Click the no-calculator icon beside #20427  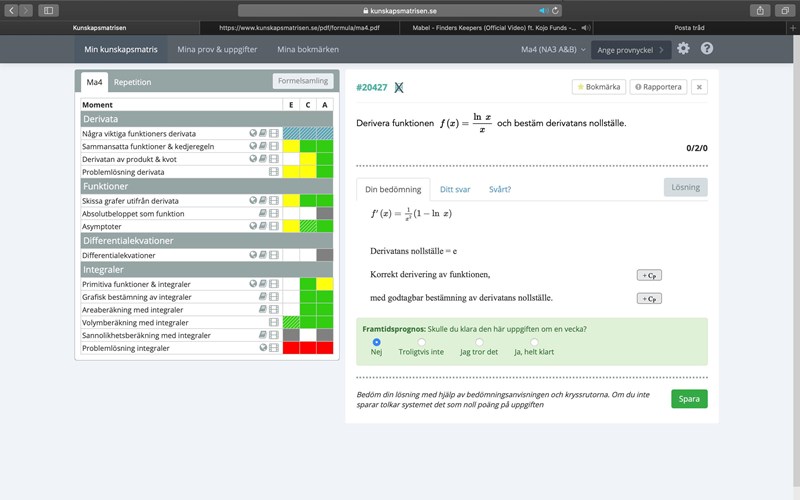click(399, 88)
